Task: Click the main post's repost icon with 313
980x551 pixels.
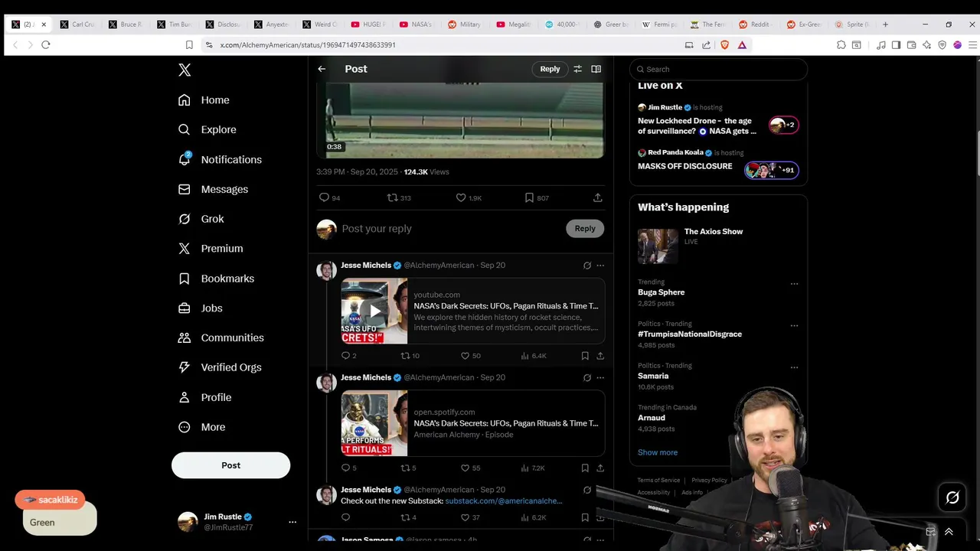Action: pos(399,197)
